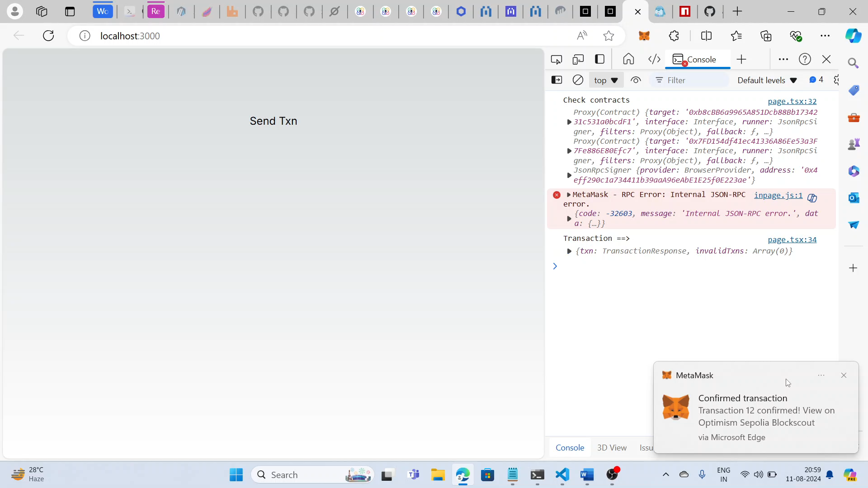
Task: Explain the console error with the Copilot icon
Action: (812, 198)
